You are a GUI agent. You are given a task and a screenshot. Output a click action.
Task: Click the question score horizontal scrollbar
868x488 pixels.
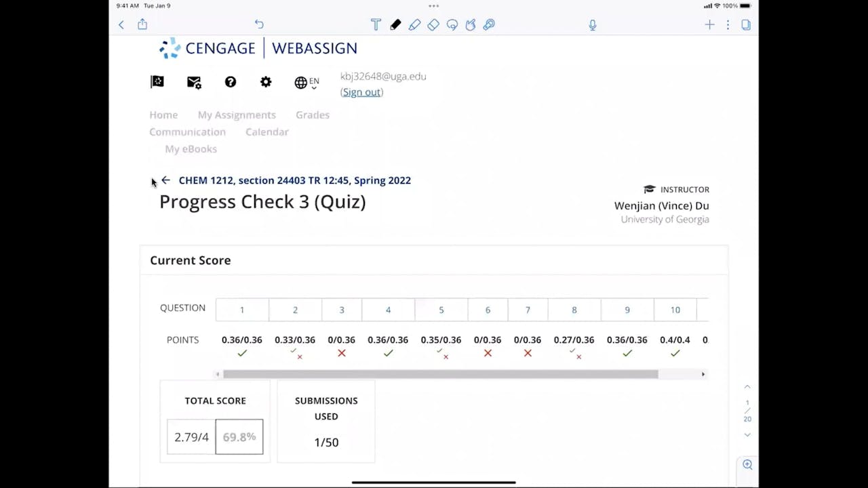coord(440,374)
